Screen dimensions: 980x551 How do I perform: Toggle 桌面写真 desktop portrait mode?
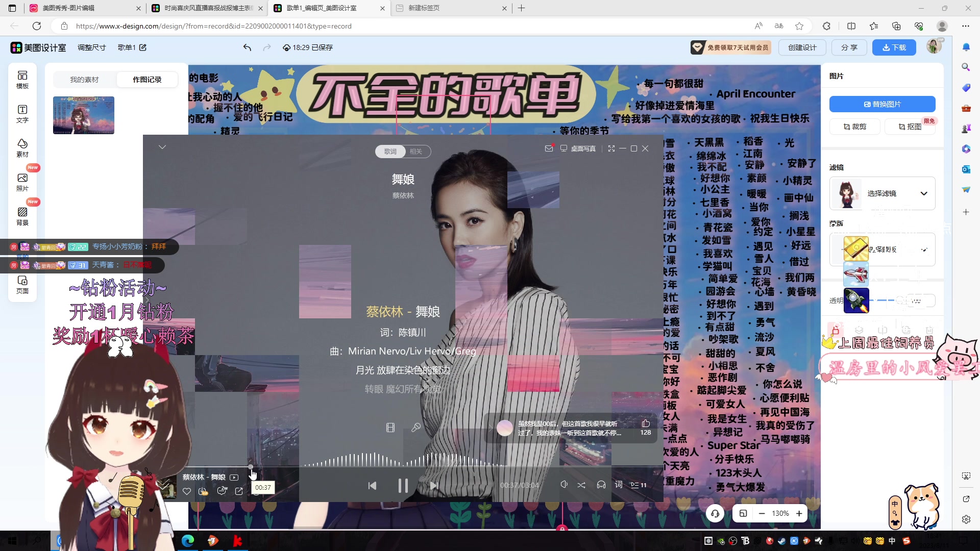click(x=578, y=148)
